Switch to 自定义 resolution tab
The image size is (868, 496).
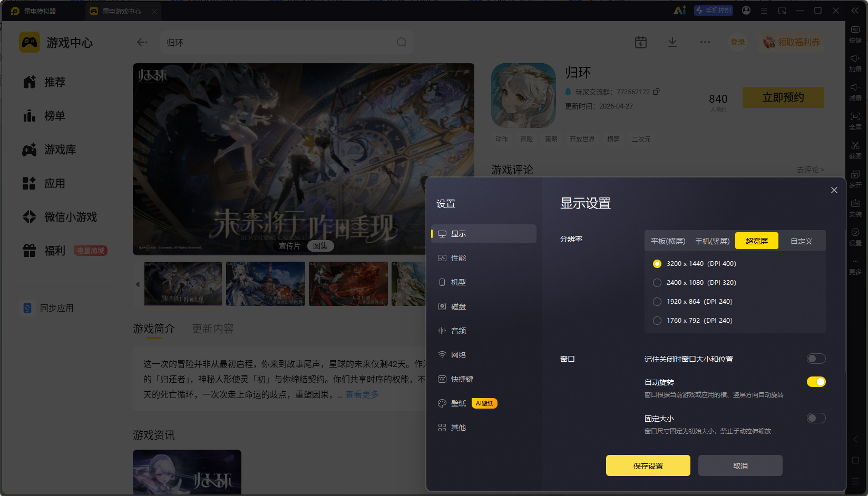click(x=801, y=241)
